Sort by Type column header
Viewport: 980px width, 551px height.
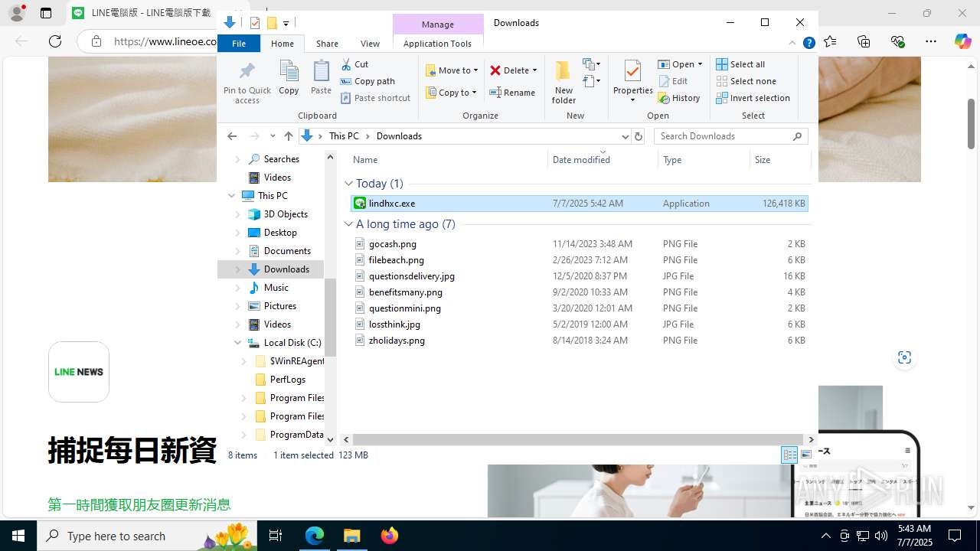pyautogui.click(x=704, y=160)
